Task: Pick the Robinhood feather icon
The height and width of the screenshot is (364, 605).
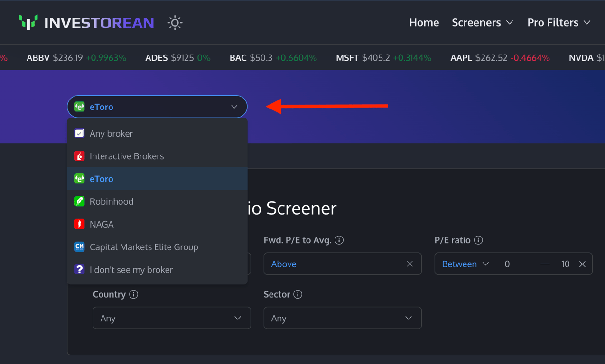Action: point(80,201)
